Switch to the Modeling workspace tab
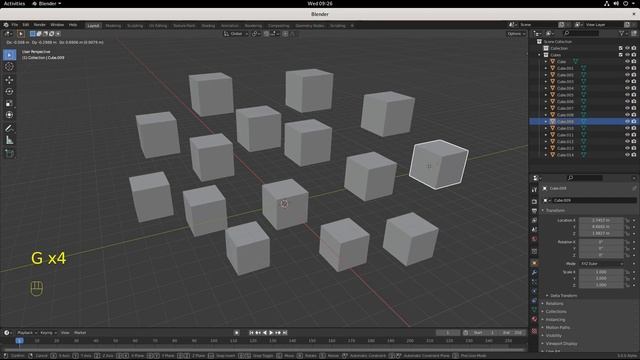 pos(113,26)
